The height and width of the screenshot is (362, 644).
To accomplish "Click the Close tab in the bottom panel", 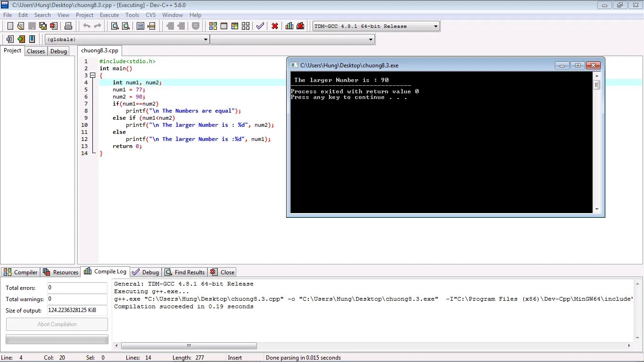I will [x=222, y=272].
